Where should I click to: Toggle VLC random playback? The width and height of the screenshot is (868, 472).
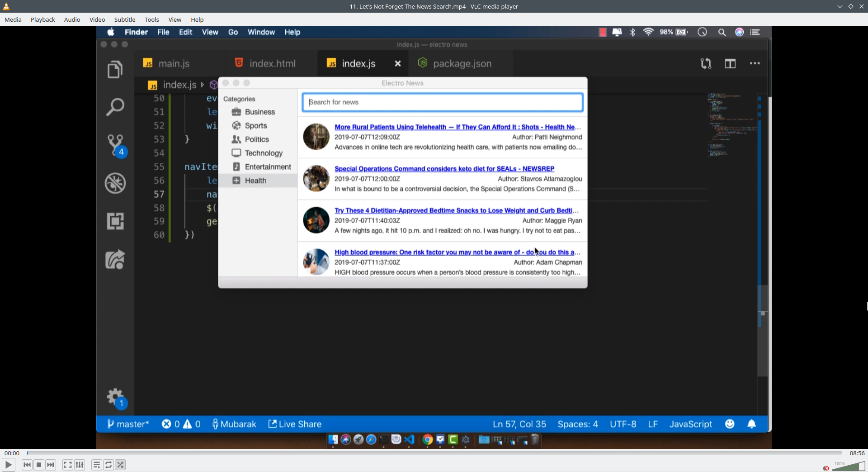click(x=120, y=465)
